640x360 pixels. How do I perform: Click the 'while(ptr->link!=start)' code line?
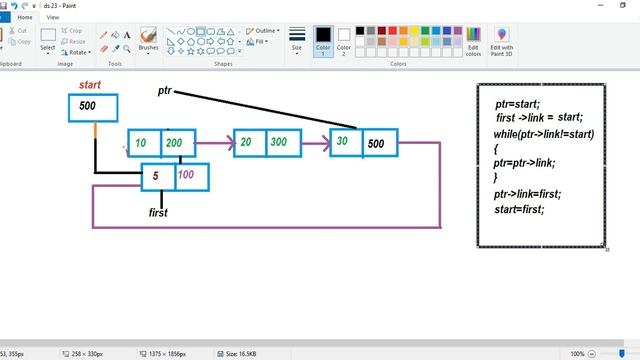(x=544, y=134)
